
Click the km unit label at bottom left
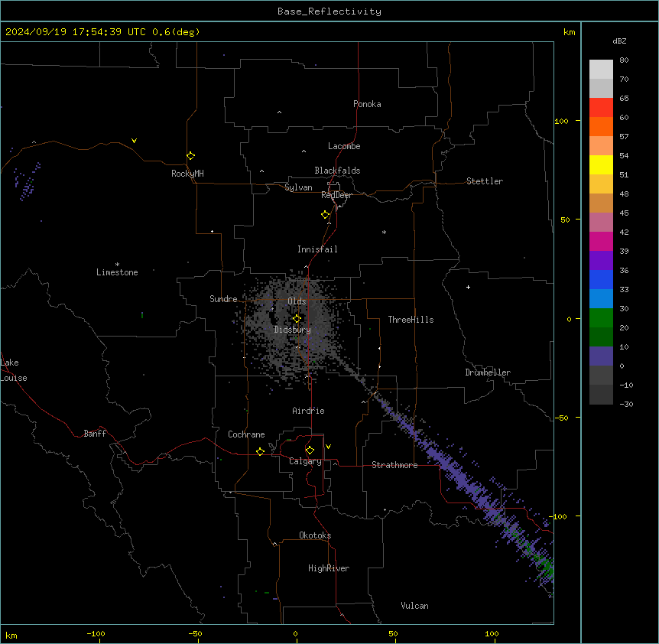pos(11,635)
